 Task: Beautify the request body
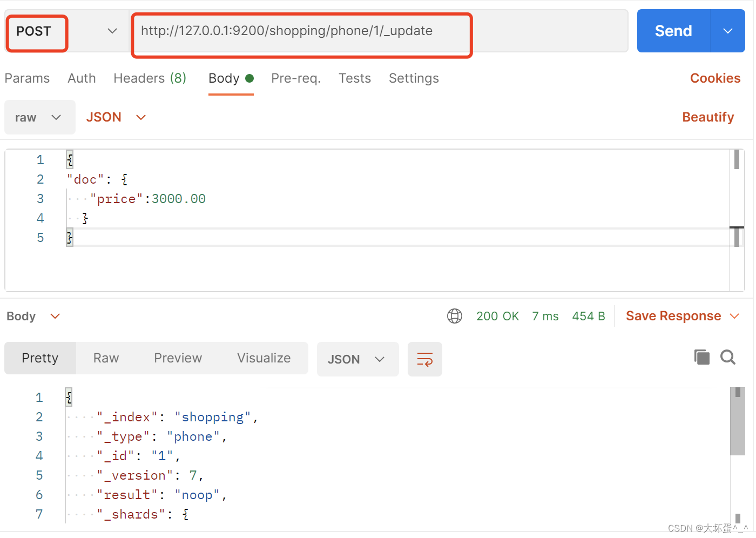pyautogui.click(x=708, y=117)
